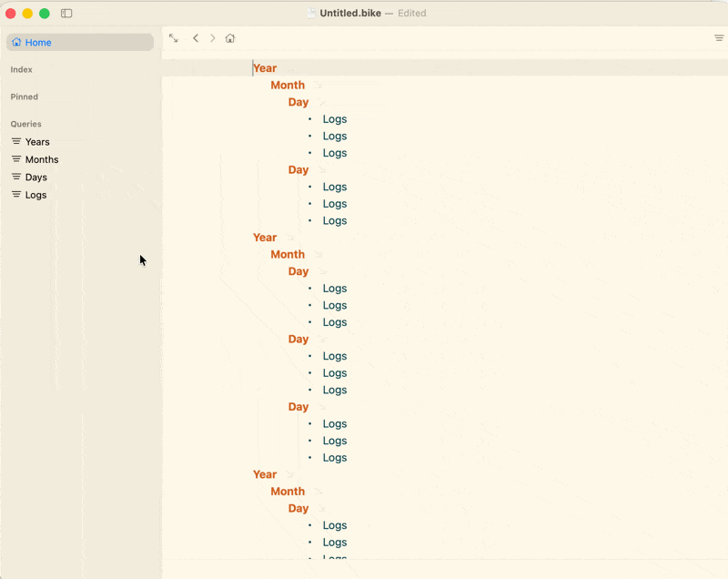Collapse the first Month row using its arrow

coord(318,86)
